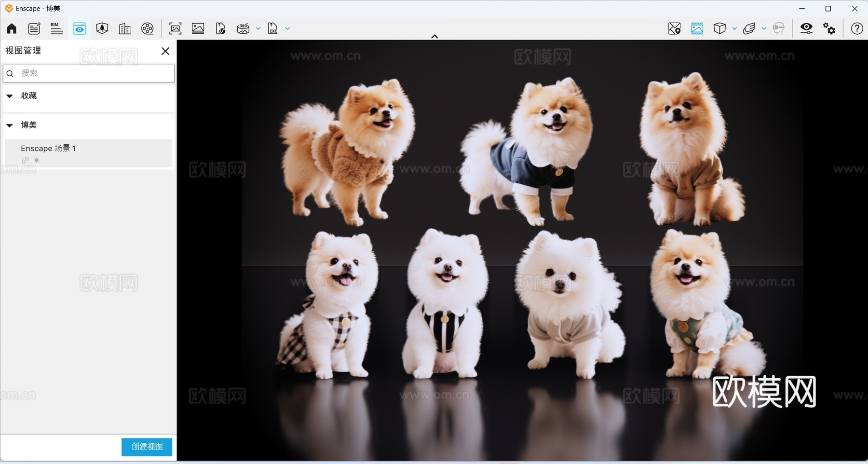This screenshot has width=868, height=464.
Task: Click the sun icon under Enscape 场景 1
Action: 37,160
